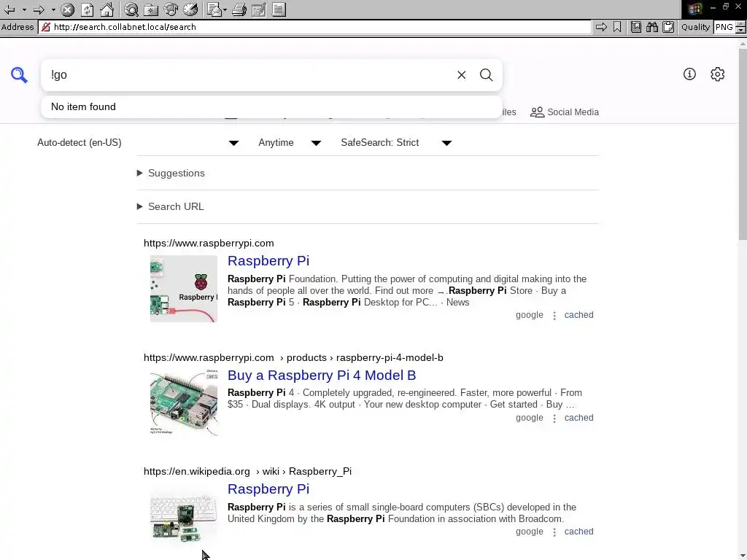The image size is (747, 560).
Task: Open 'Buy a Raspberry Pi 4 Model B' link
Action: (322, 376)
